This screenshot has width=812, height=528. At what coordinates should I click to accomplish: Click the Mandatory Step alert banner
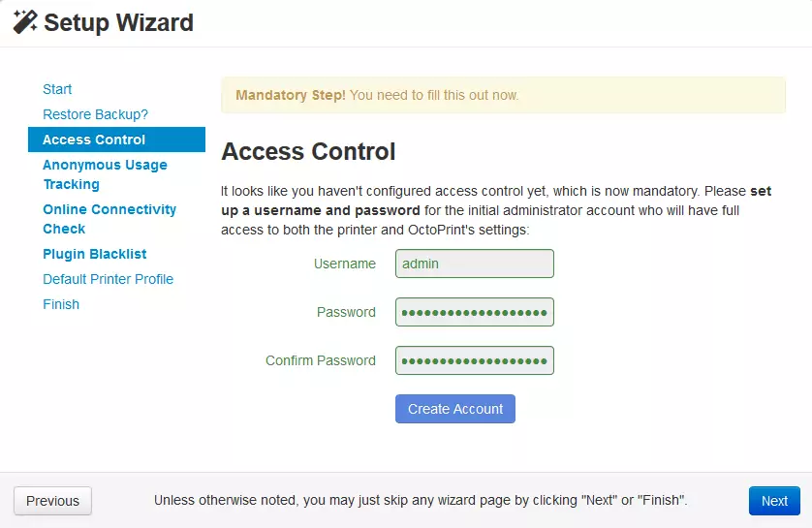pyautogui.click(x=503, y=95)
